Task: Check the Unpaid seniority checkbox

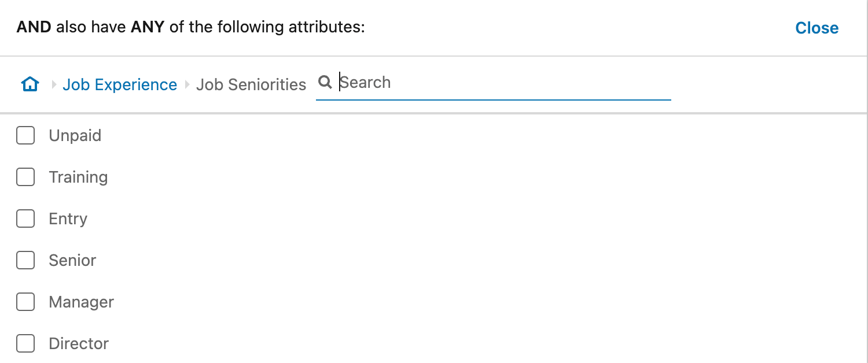Action: (x=25, y=135)
